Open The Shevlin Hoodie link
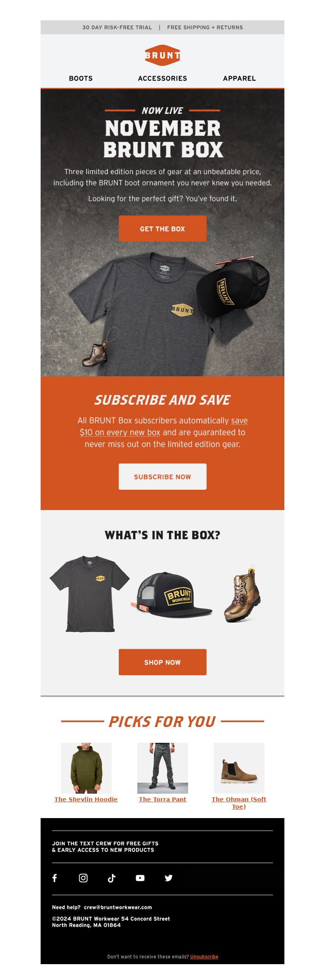This screenshot has width=325, height=980. pos(86,799)
